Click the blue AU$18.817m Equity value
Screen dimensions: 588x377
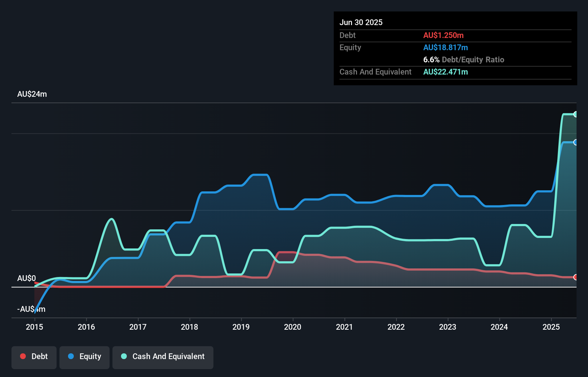coord(445,47)
